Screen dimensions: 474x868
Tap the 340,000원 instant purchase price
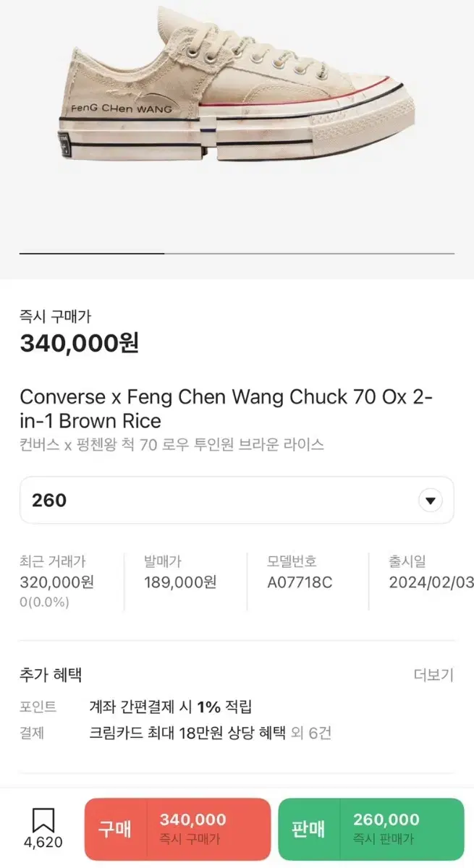(x=79, y=342)
